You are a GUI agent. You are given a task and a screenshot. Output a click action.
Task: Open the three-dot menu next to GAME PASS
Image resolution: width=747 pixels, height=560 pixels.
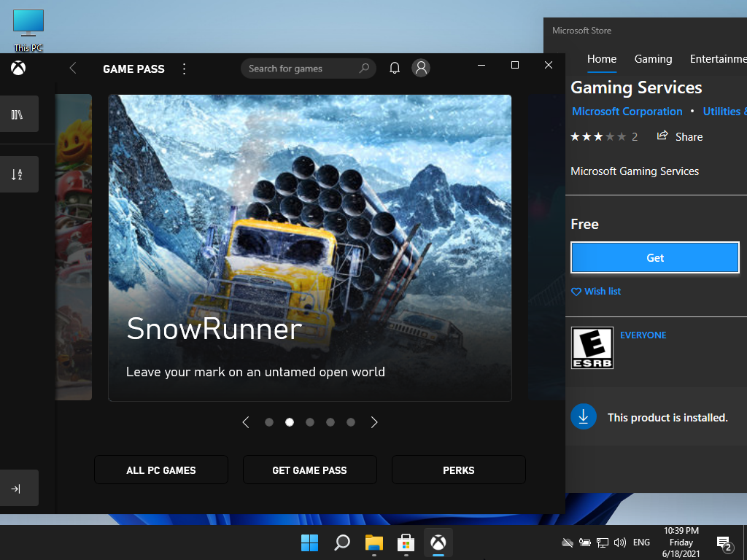tap(185, 69)
